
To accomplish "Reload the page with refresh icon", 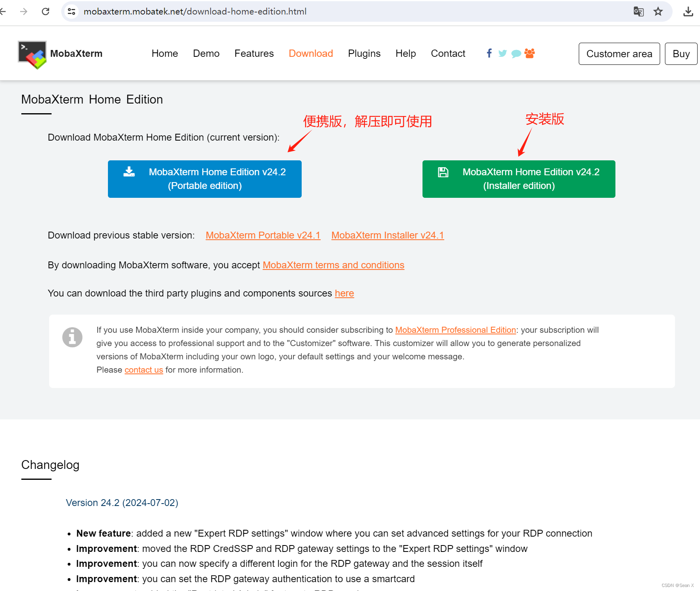I will click(x=46, y=11).
